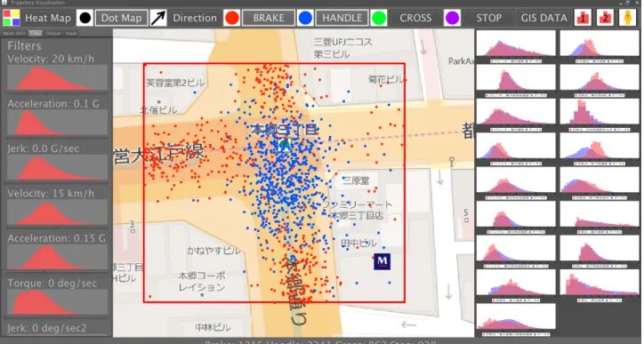Click the 中林ビル map label
This screenshot has height=344, width=644.
click(213, 328)
